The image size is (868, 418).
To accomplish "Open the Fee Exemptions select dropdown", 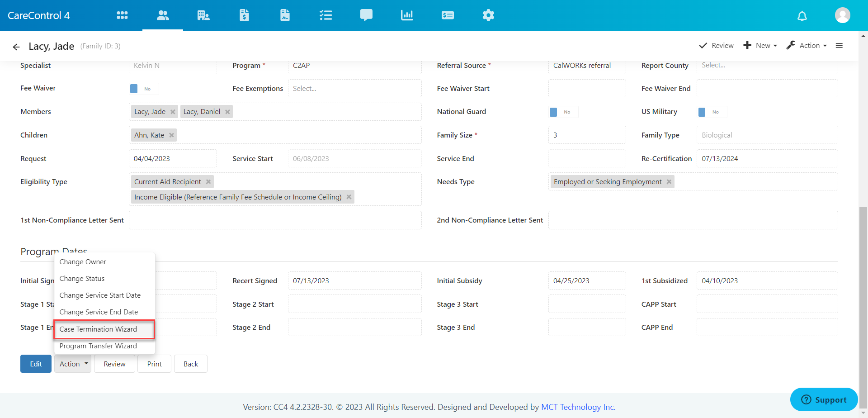I will (354, 89).
